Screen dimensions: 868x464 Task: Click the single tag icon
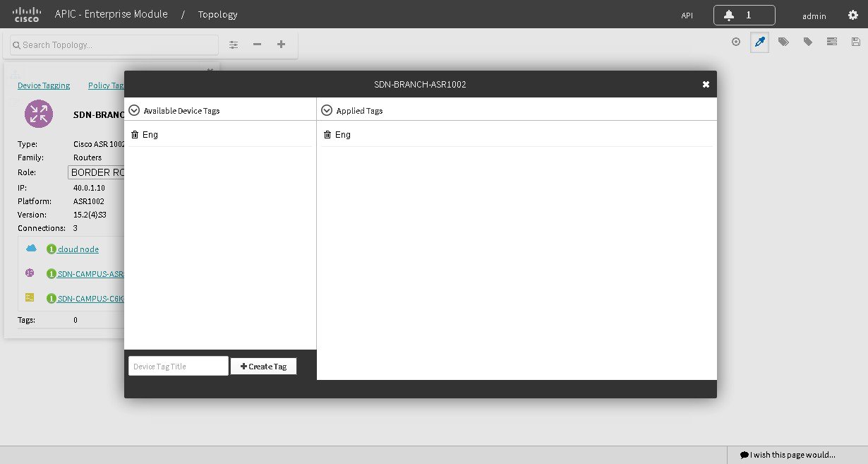coord(807,42)
